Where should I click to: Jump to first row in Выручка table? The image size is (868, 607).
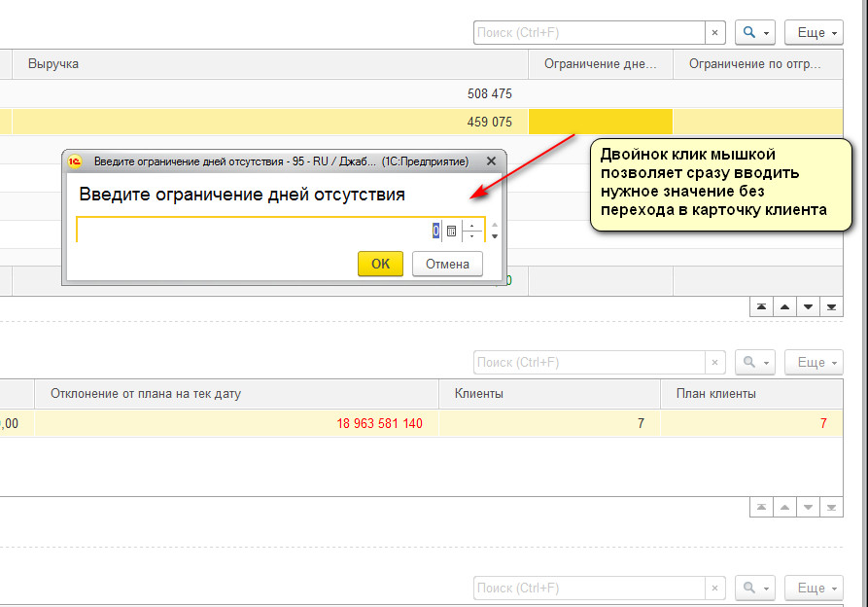760,307
